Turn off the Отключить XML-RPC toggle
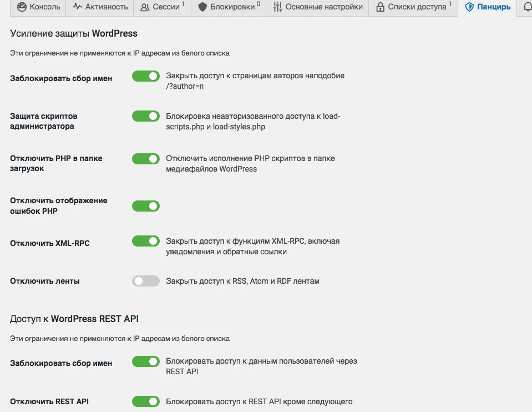Screen dimensions: 532x412 tap(146, 241)
